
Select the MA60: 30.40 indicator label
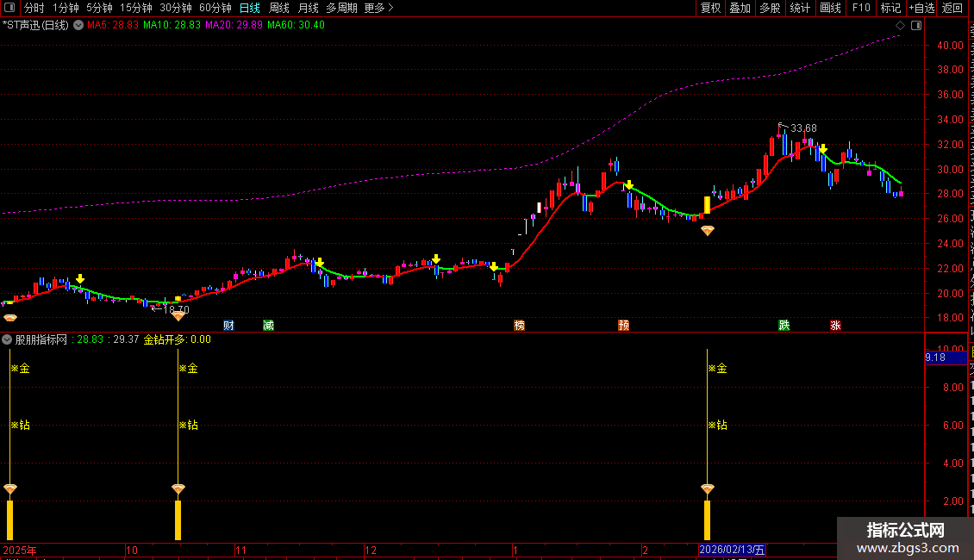[x=296, y=25]
